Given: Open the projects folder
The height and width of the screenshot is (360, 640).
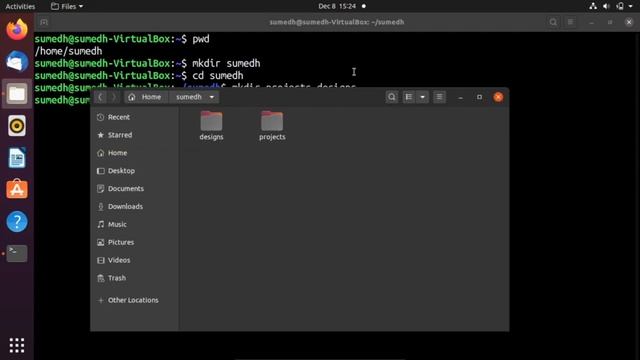Looking at the screenshot, I should pyautogui.click(x=272, y=126).
